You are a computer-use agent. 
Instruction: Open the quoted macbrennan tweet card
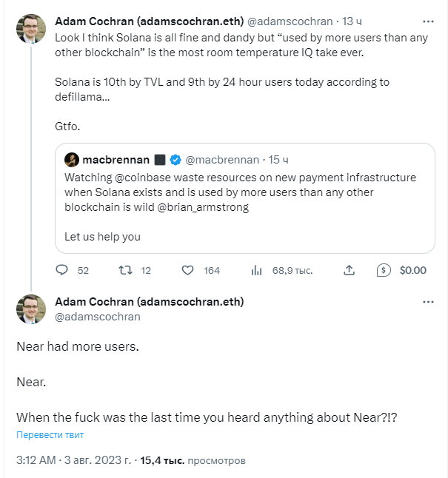245,198
